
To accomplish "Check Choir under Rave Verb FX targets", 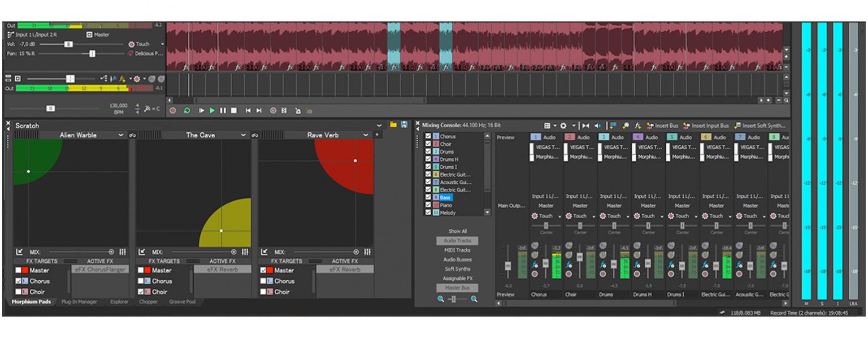I will pos(264,291).
